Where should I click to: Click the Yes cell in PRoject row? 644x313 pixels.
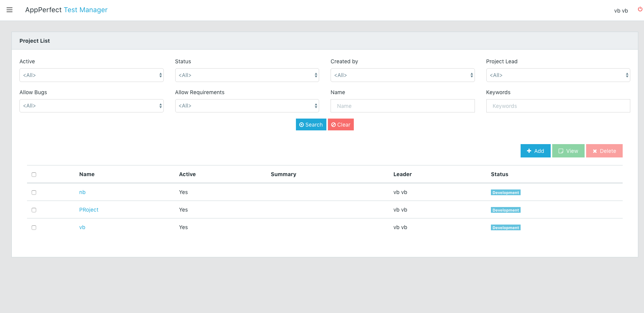click(183, 210)
